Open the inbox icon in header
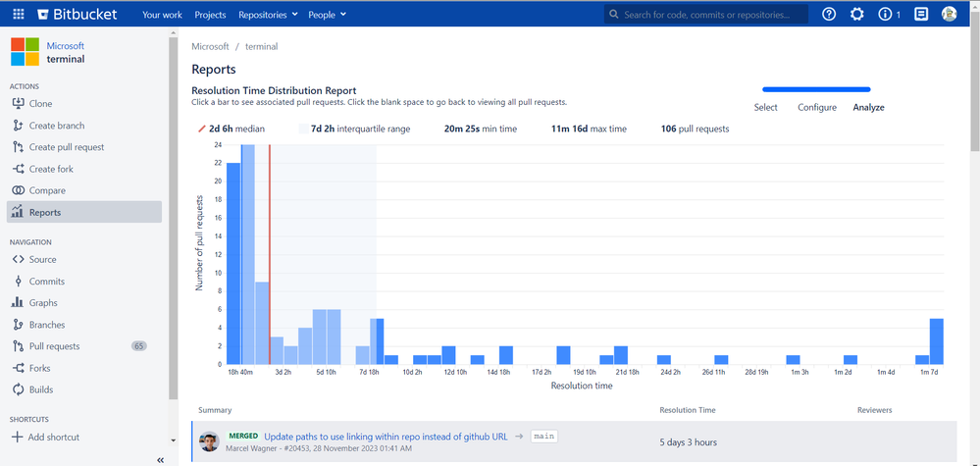The image size is (980, 466). [x=920, y=15]
